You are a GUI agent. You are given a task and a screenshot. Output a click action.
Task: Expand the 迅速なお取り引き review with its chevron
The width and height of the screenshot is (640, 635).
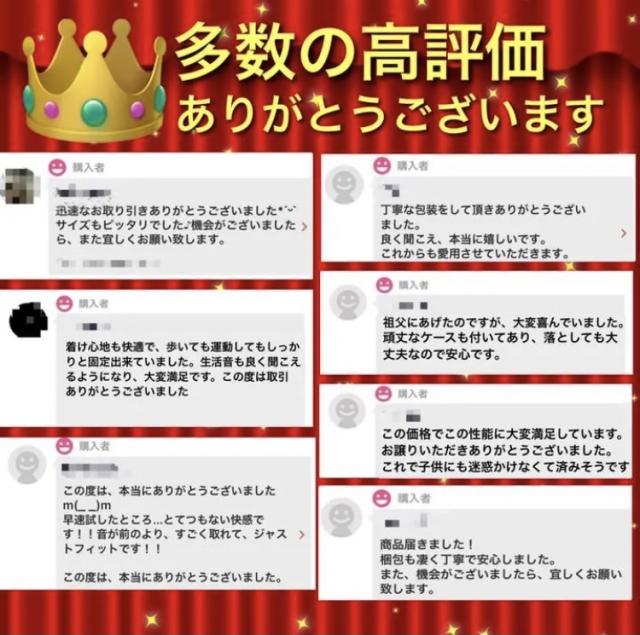[304, 226]
